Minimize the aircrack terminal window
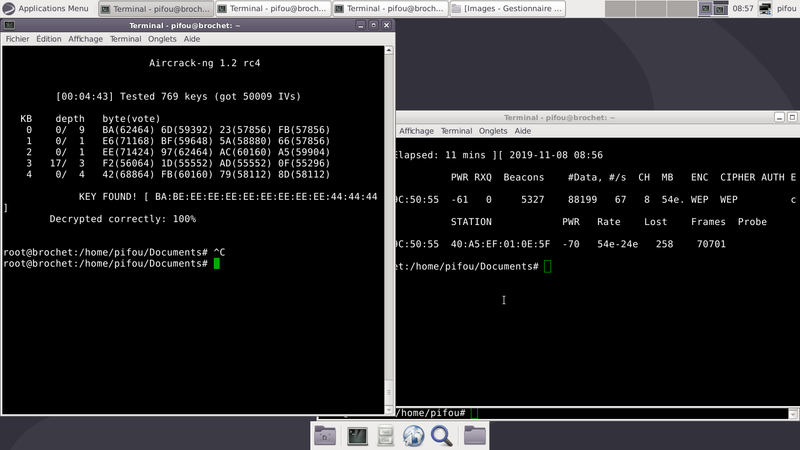 [361, 25]
